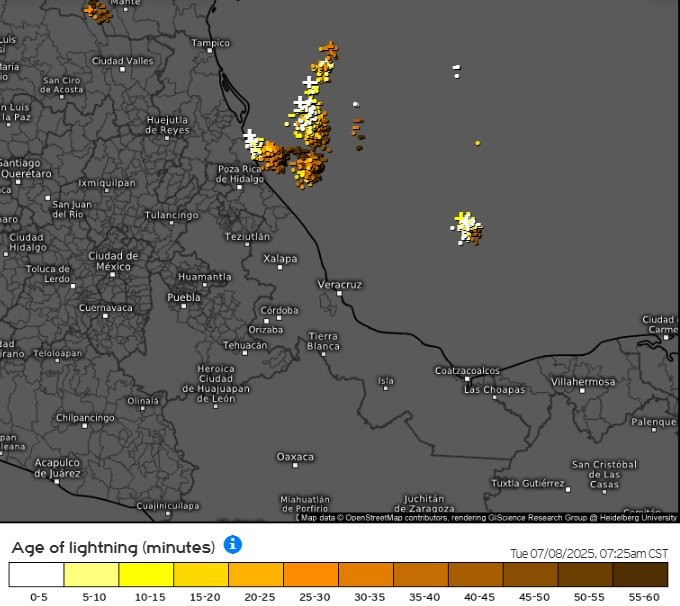Click the Coatzacoalcos city label
Image resolution: width=680 pixels, height=606 pixels.
(467, 370)
